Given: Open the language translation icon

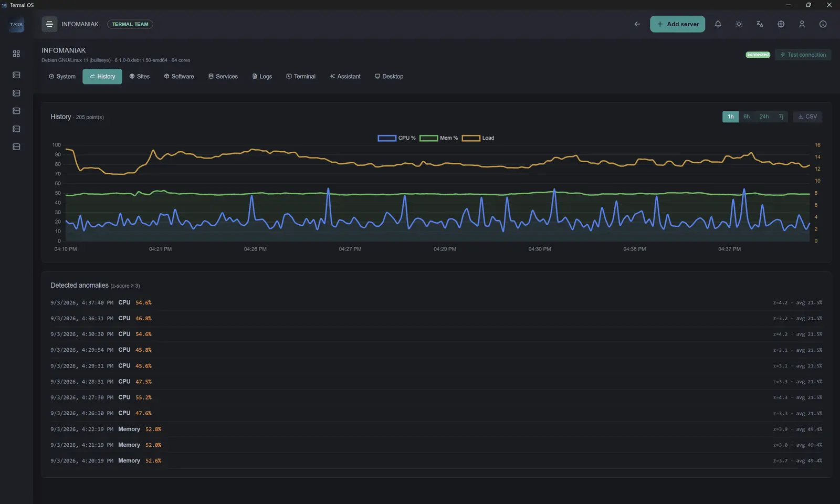Looking at the screenshot, I should tap(760, 24).
